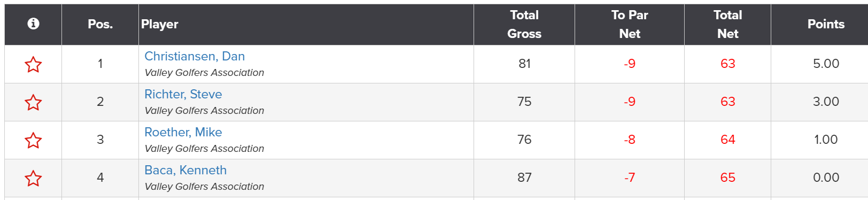Sort by Points column header

click(x=826, y=24)
